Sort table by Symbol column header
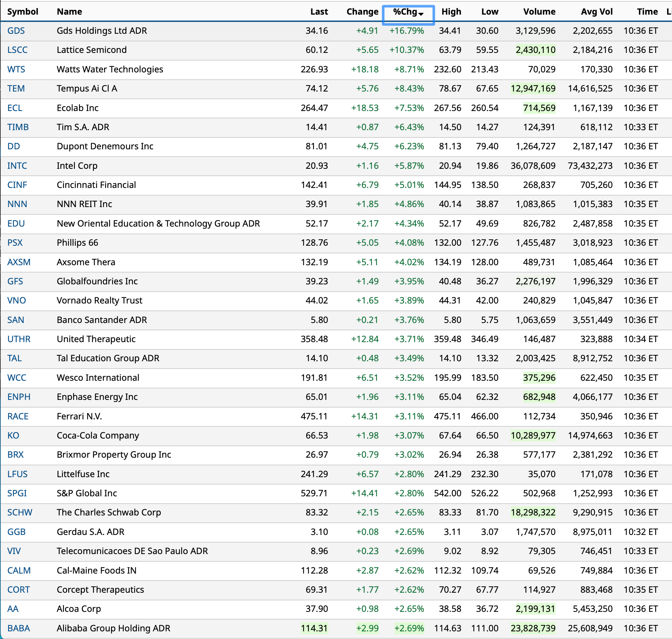The height and width of the screenshot is (639, 672). point(23,11)
